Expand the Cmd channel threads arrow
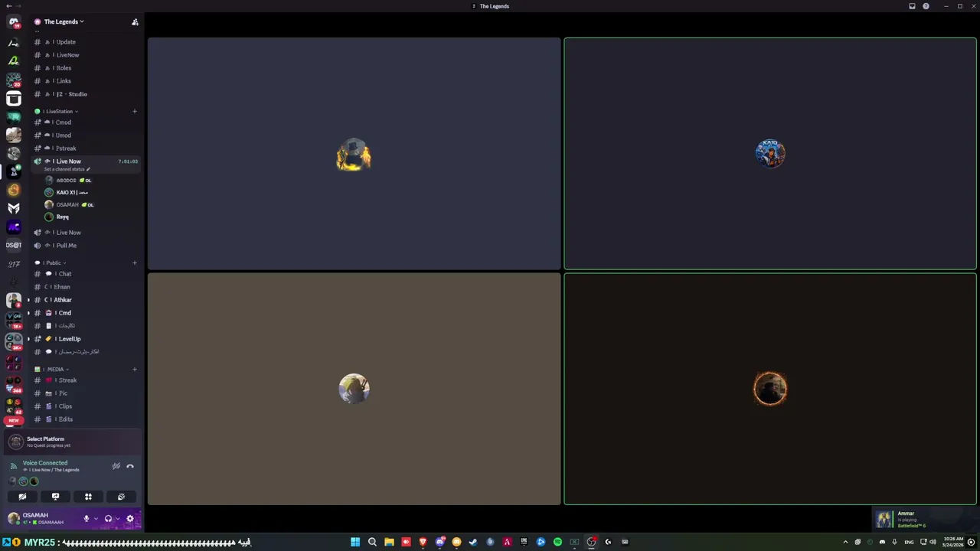Screen dimensions: 980x551 [29, 313]
